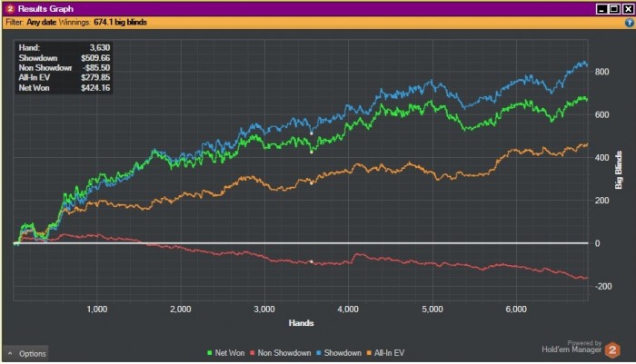Click the Big Blinds y-axis title
Viewport: 636px width, 364px height.
[619, 170]
